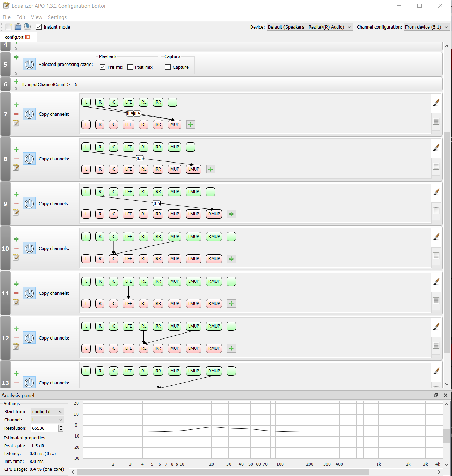Viewport: 452px width, 476px height.
Task: Enable the Capture checkbox
Action: (x=168, y=67)
